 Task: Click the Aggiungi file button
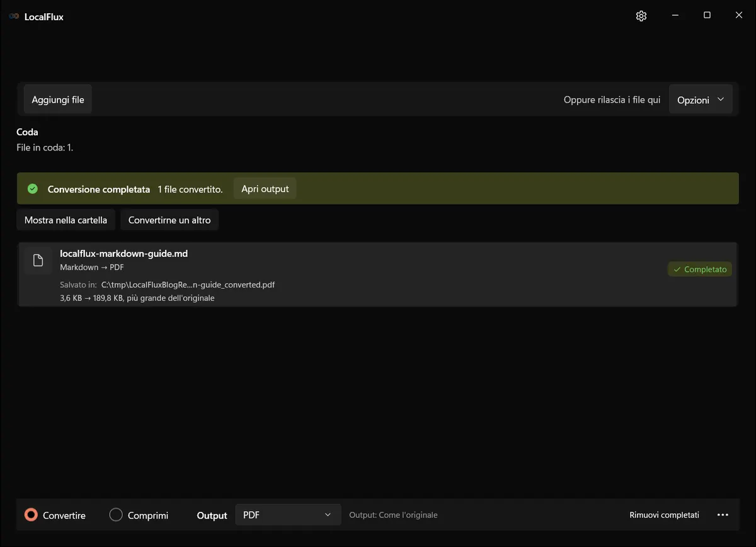[58, 99]
